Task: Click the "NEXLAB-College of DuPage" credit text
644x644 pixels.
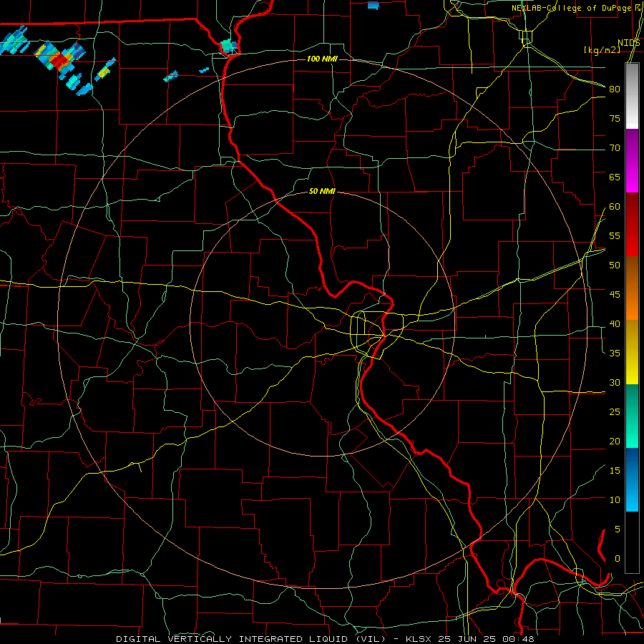Action: pos(571,8)
